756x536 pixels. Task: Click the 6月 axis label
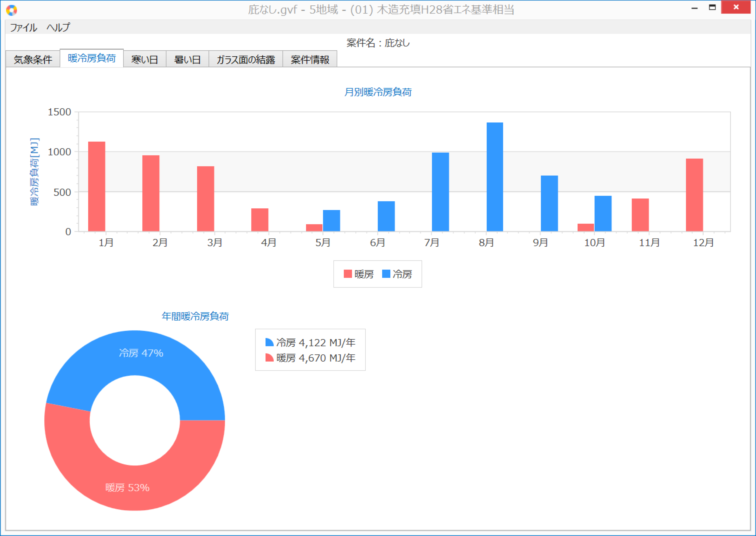tap(377, 243)
